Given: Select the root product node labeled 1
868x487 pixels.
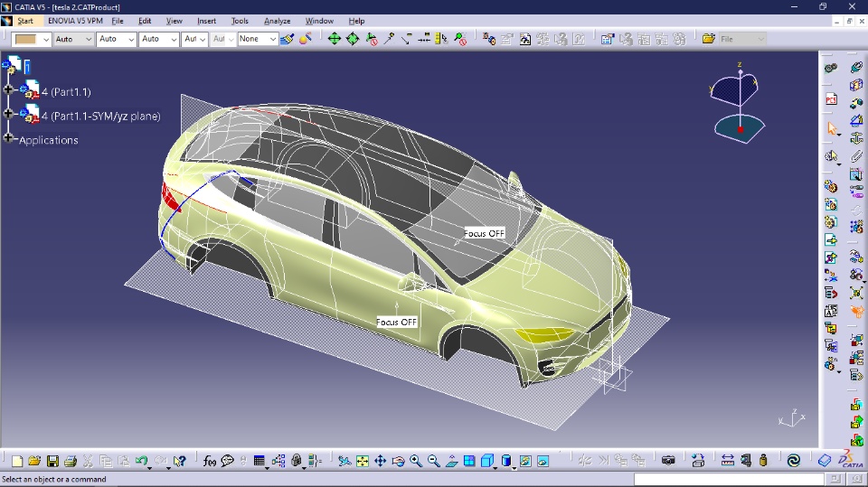Looking at the screenshot, I should (27, 68).
